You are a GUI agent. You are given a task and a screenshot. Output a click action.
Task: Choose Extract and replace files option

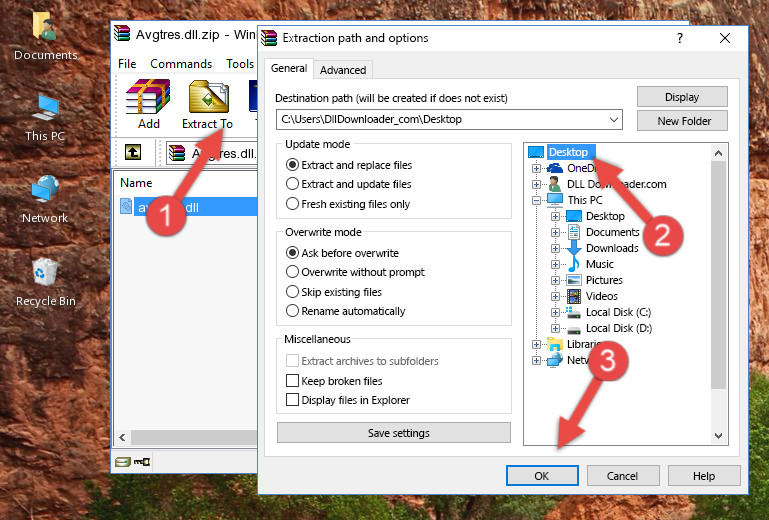click(x=292, y=164)
